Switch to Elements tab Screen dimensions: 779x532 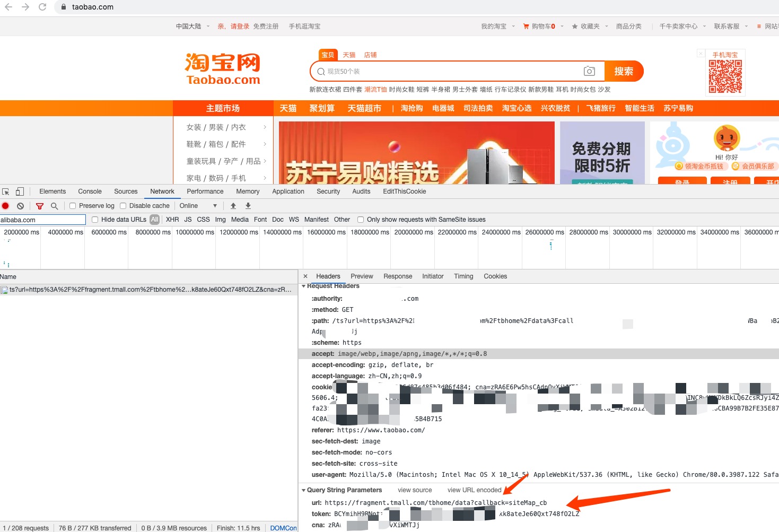pos(52,191)
